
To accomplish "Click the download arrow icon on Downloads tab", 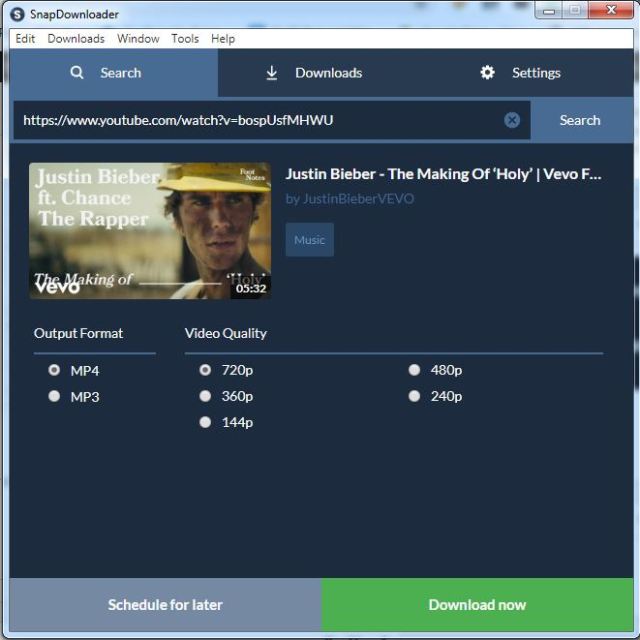I will (x=271, y=73).
